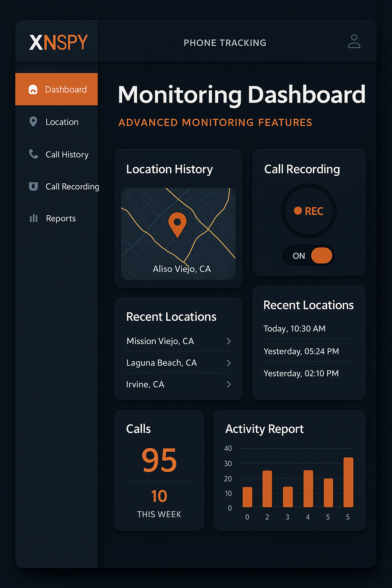Viewport: 392px width, 588px height.
Task: Click the tallest activity report bar
Action: pos(348,482)
